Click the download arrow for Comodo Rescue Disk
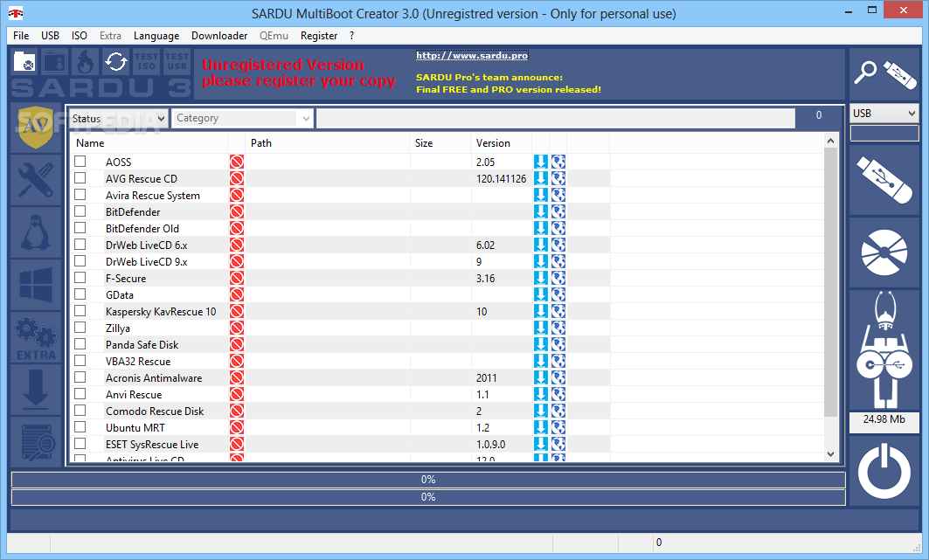Viewport: 929px width, 560px height. [x=540, y=411]
